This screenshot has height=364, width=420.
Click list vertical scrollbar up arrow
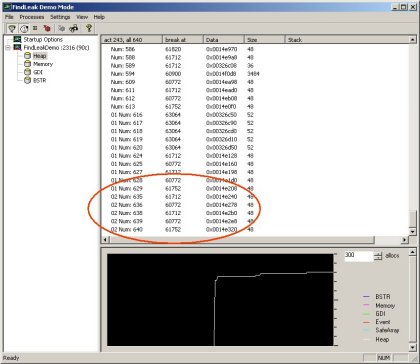point(413,40)
